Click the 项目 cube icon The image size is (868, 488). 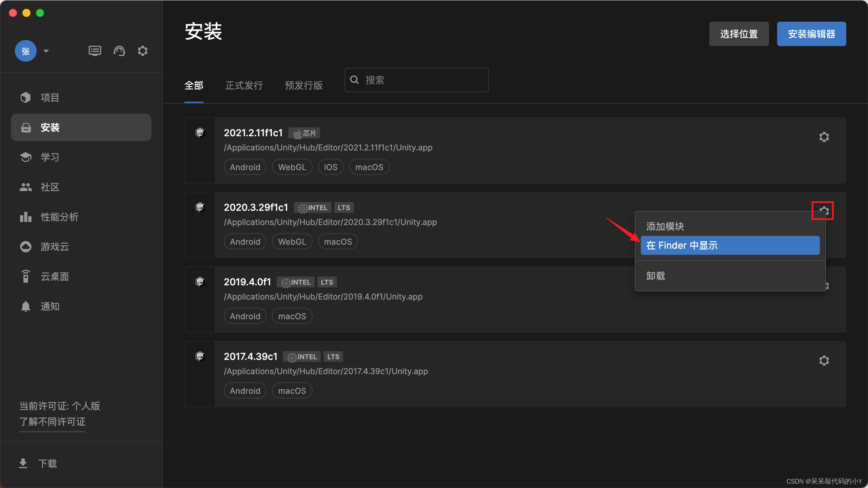25,98
